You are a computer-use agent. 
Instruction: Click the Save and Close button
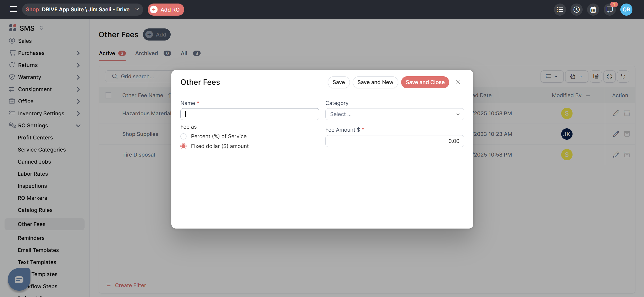click(x=425, y=82)
